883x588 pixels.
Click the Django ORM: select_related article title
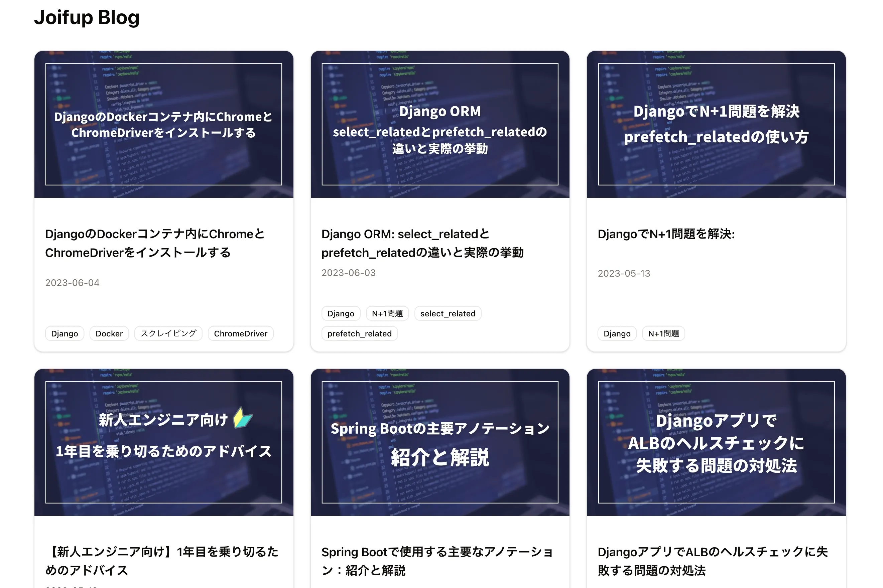(x=422, y=243)
